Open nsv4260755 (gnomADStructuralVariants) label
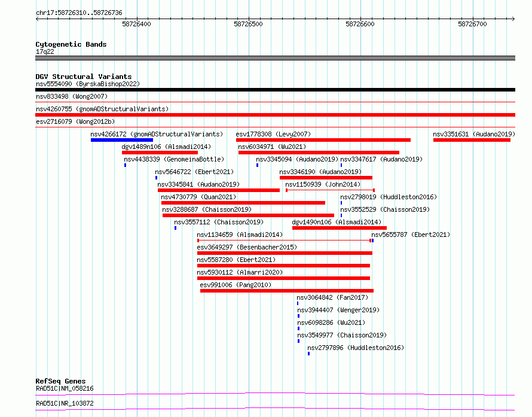The width and height of the screenshot is (532, 417). point(102,109)
